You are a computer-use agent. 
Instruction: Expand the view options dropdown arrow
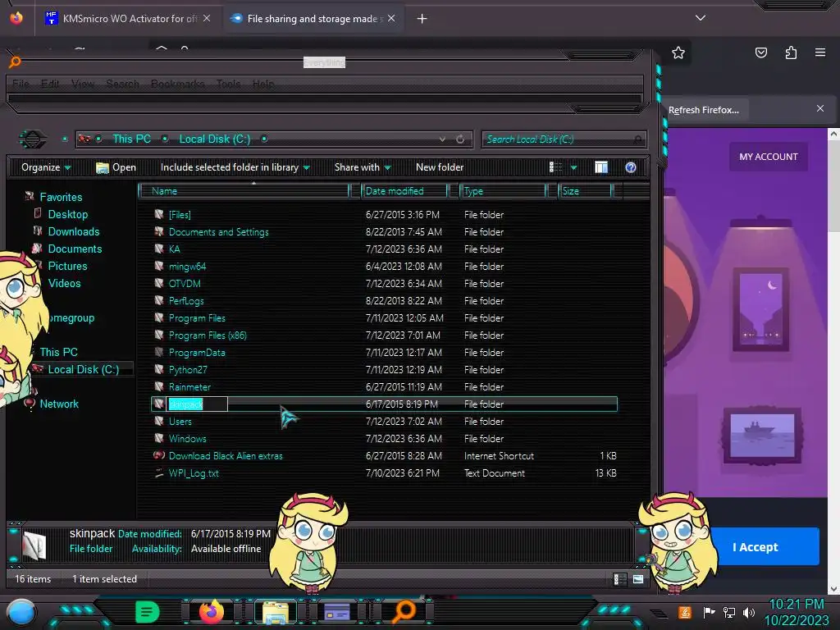click(573, 167)
